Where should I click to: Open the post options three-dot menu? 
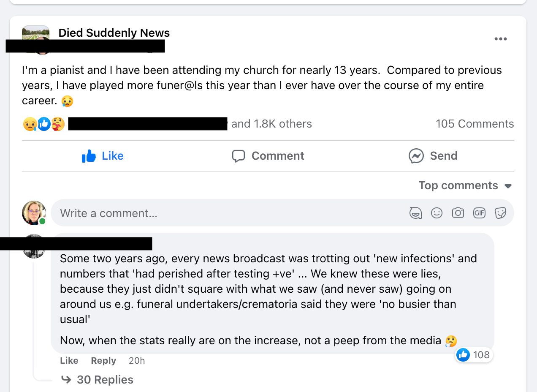(500, 39)
